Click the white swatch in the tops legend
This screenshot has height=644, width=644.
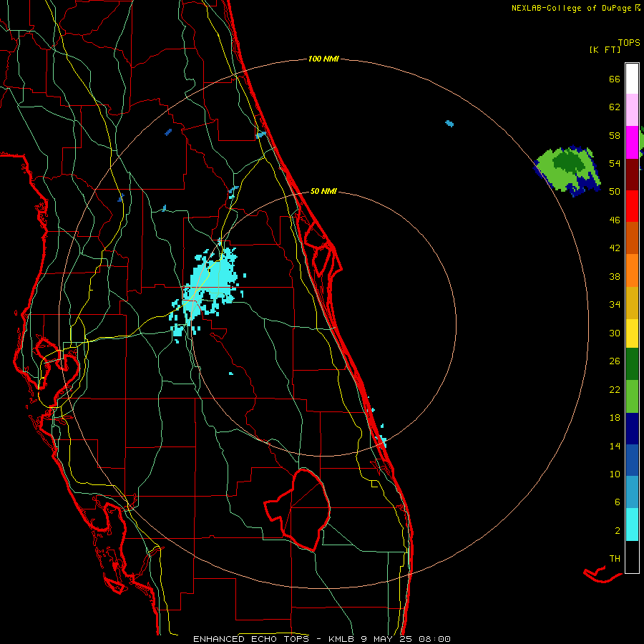(x=632, y=79)
